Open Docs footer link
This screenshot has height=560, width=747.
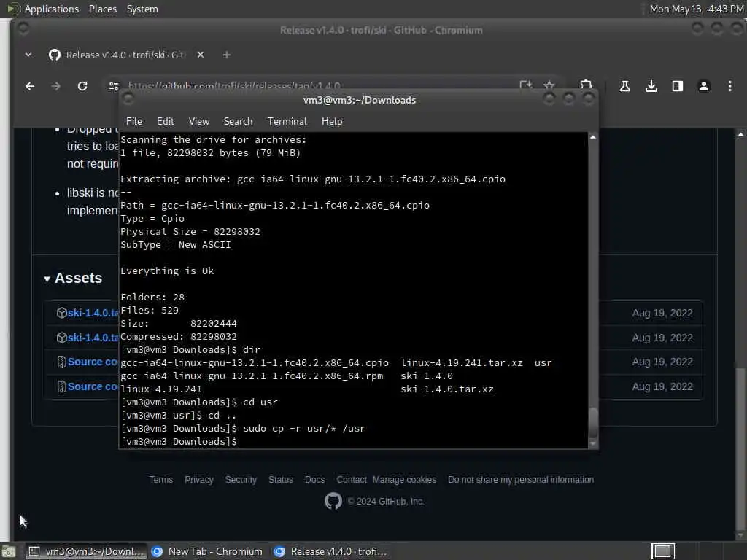(x=314, y=480)
